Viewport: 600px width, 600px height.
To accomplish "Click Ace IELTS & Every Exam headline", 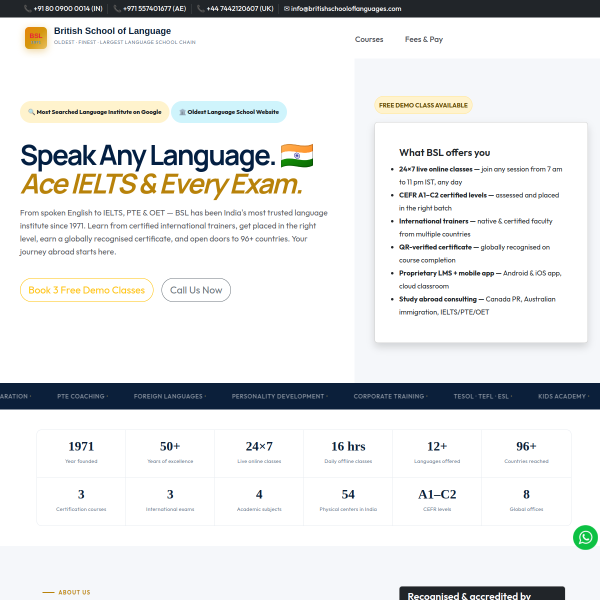I will (x=161, y=184).
